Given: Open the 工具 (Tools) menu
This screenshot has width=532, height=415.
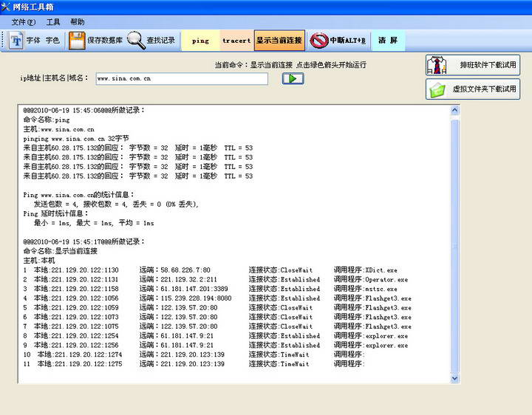Looking at the screenshot, I should pos(53,22).
